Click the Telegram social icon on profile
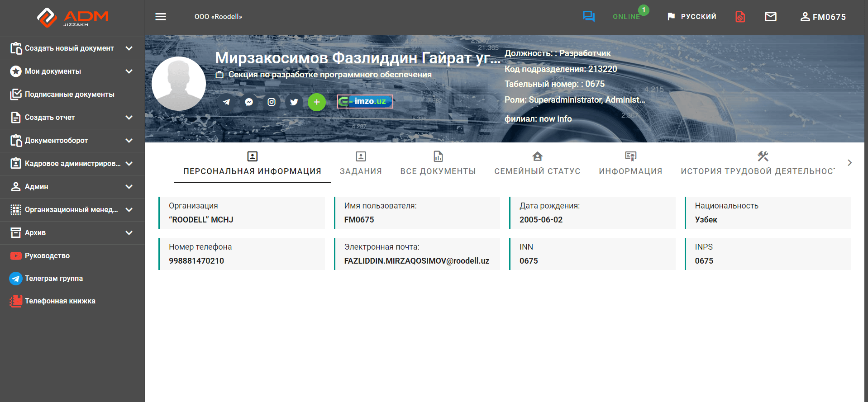 226,102
